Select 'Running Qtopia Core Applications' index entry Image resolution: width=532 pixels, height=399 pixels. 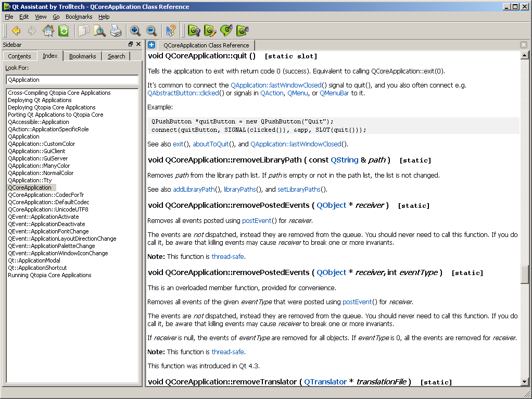[49, 275]
